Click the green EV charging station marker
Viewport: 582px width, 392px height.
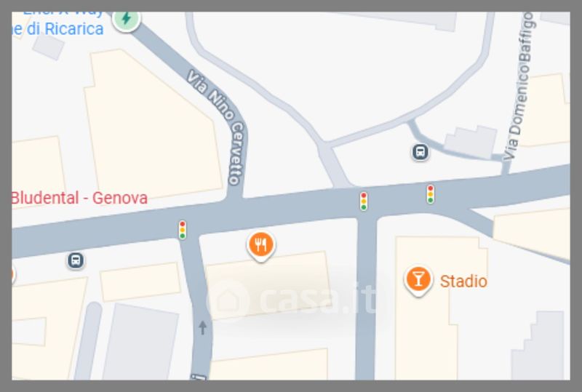(x=126, y=20)
